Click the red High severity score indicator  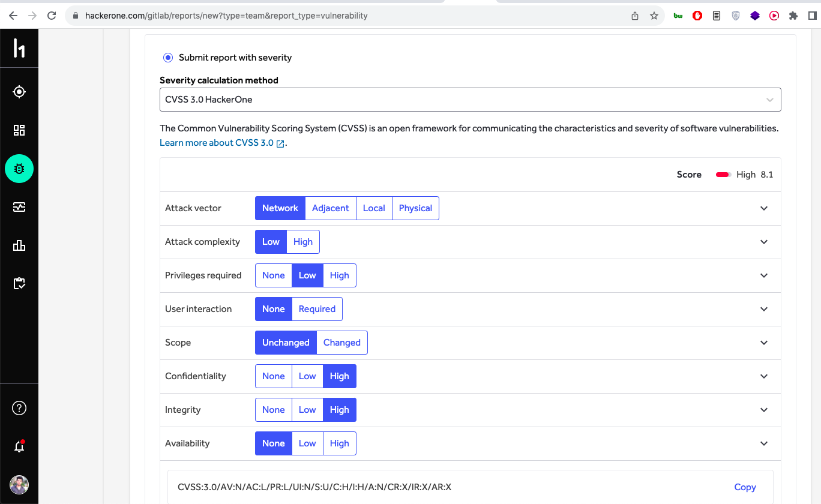point(723,175)
